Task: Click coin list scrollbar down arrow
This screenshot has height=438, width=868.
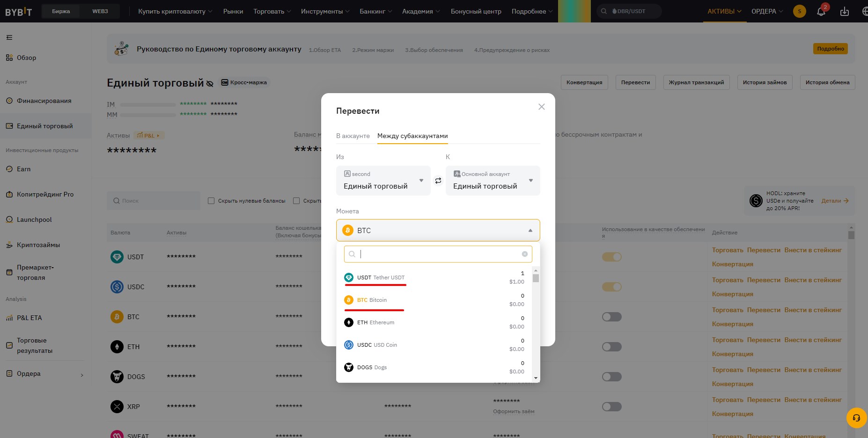Action: point(536,378)
